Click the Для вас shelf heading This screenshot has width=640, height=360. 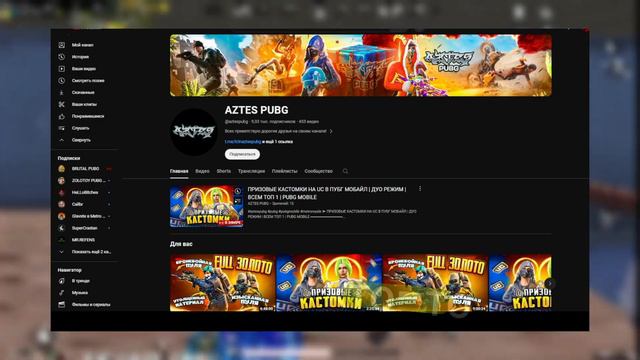point(181,244)
